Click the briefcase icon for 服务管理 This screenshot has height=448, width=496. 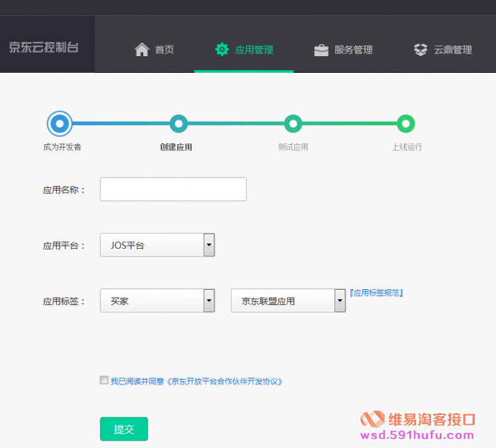click(321, 50)
